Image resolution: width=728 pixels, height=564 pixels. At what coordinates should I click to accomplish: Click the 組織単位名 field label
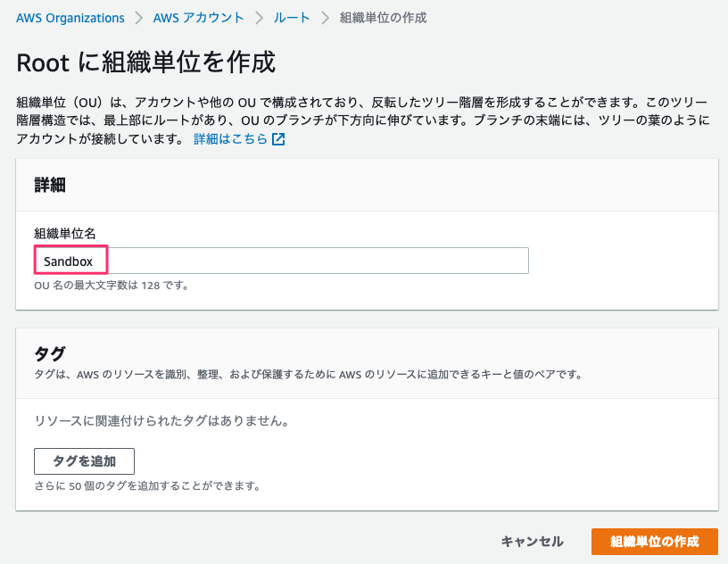pos(70,234)
